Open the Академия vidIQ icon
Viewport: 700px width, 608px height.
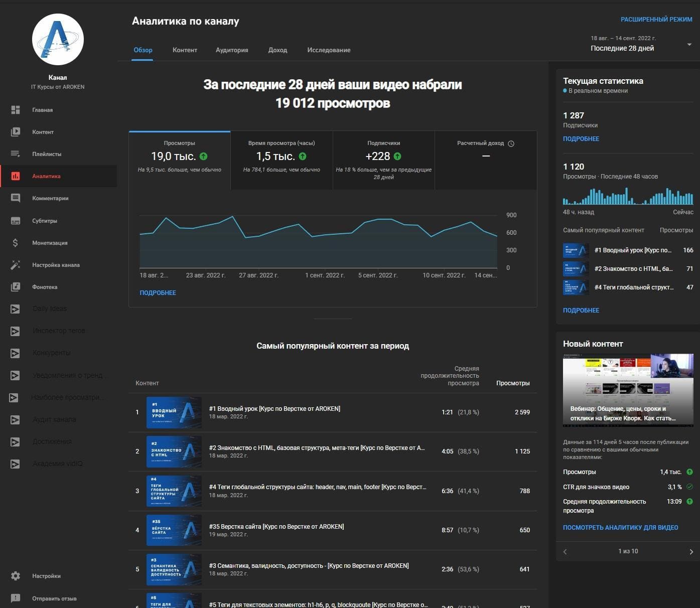[16, 464]
